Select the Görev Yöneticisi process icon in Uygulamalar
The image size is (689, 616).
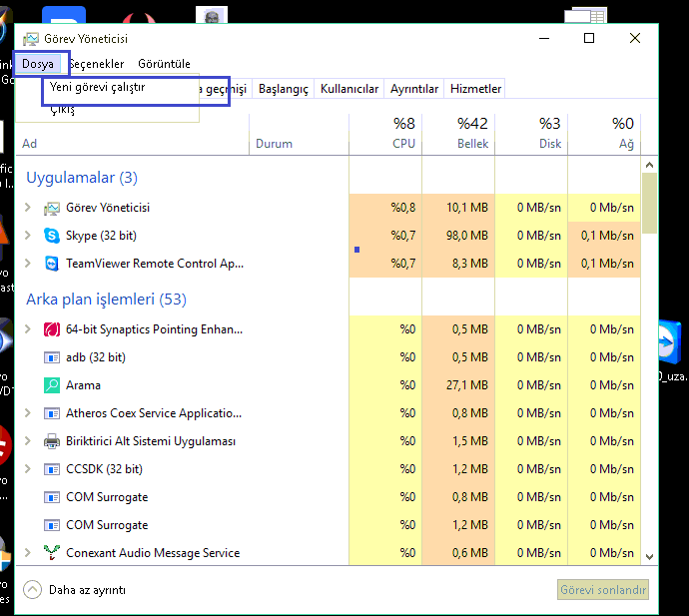tap(51, 208)
